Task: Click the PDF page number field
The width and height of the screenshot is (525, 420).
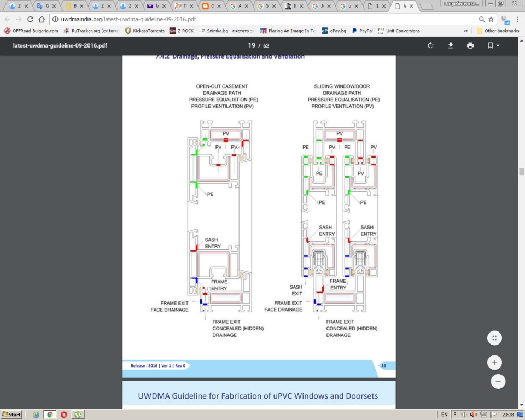Action: pyautogui.click(x=252, y=45)
